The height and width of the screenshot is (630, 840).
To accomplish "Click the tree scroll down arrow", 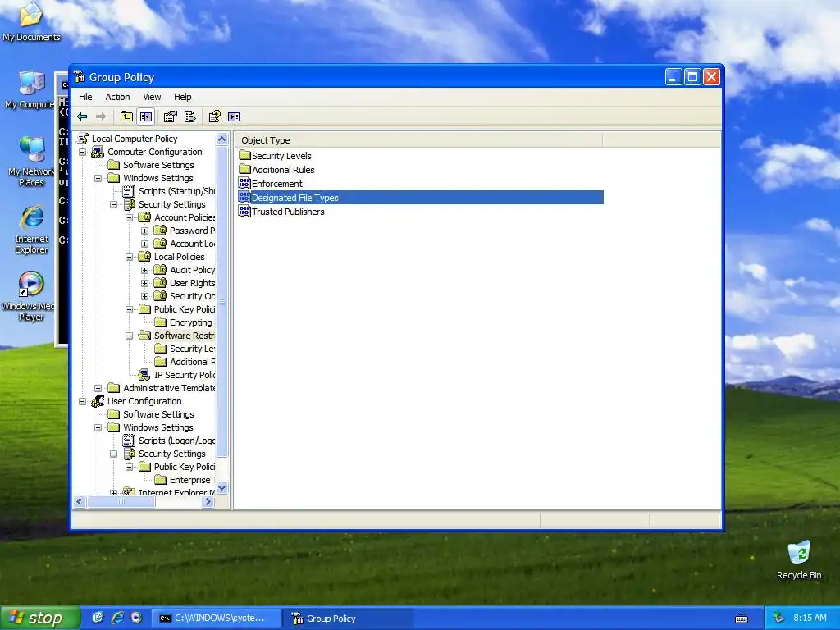I will (x=221, y=487).
